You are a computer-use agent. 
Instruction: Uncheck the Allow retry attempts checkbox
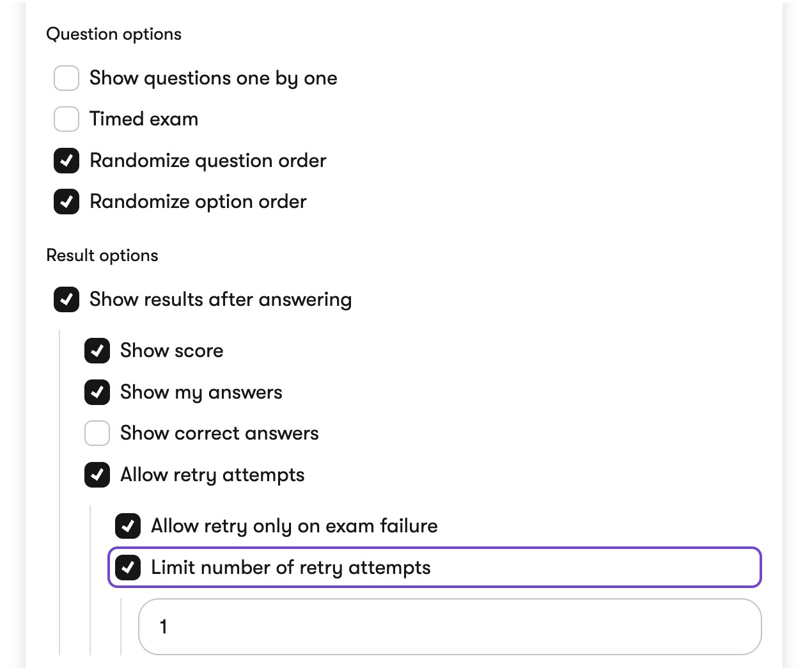(97, 475)
